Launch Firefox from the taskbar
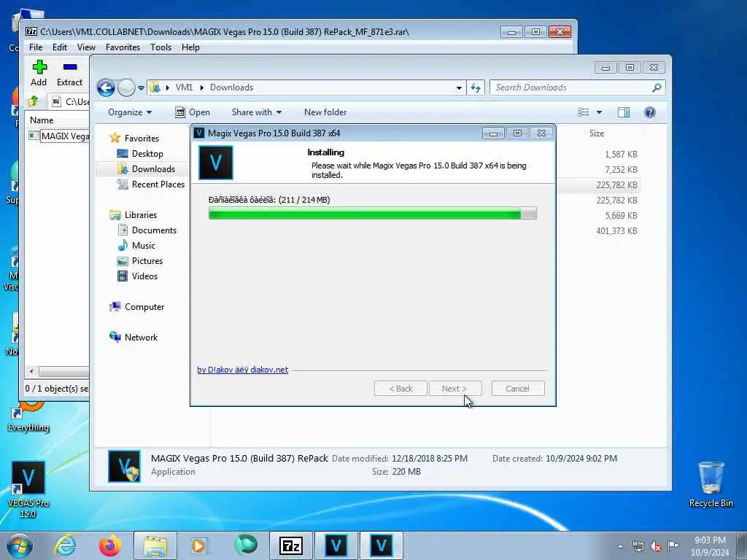 click(109, 545)
